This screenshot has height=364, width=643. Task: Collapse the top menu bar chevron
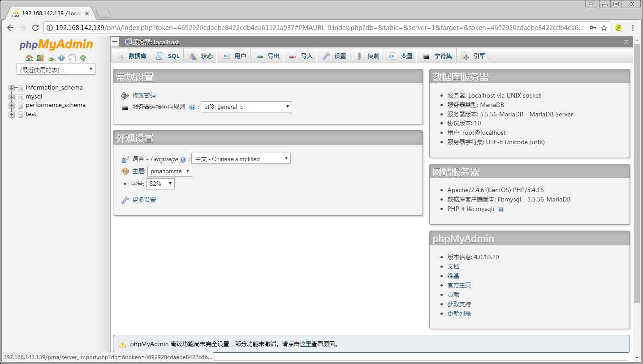626,42
